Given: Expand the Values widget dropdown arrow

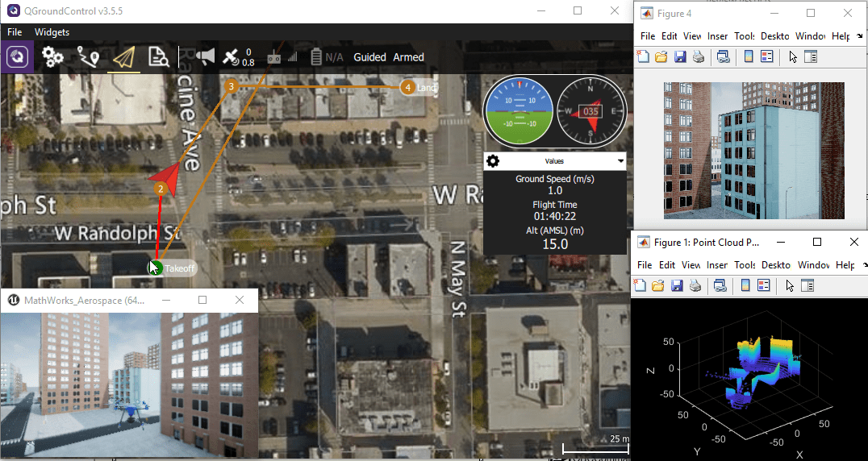Looking at the screenshot, I should (620, 161).
